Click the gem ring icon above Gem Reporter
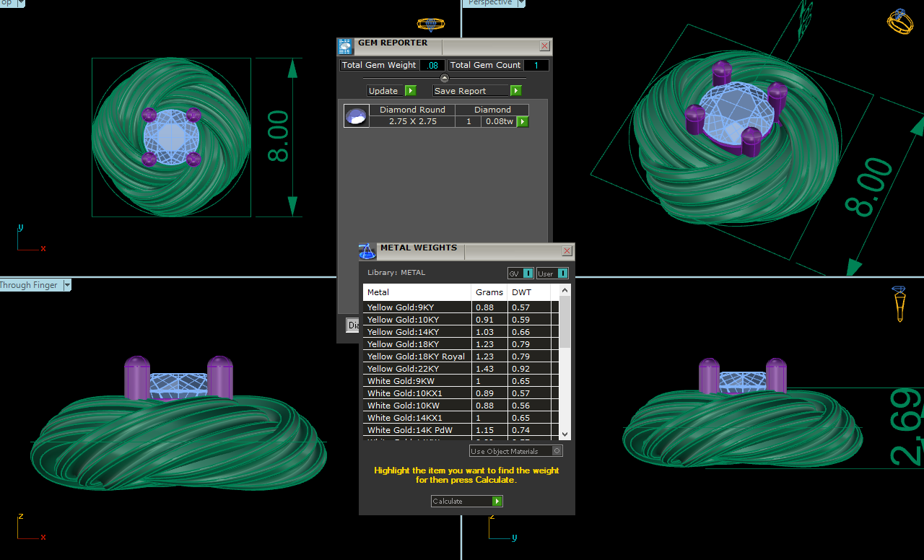 (431, 25)
